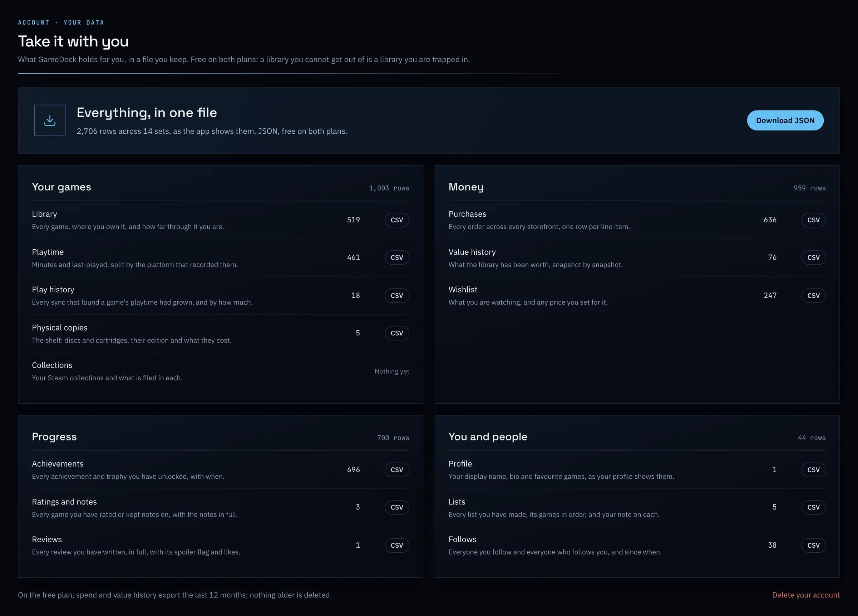The width and height of the screenshot is (858, 616).
Task: Select the 'Take it with you' heading
Action: pyautogui.click(x=73, y=41)
